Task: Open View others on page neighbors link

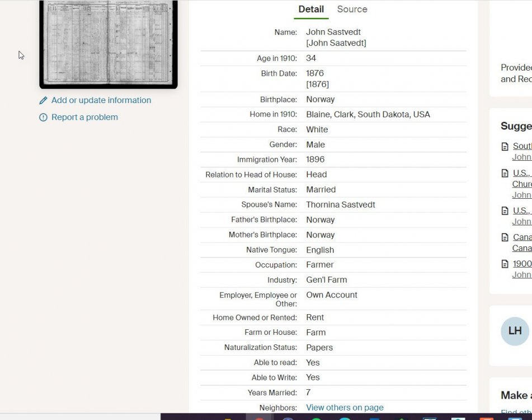Action: click(x=345, y=407)
